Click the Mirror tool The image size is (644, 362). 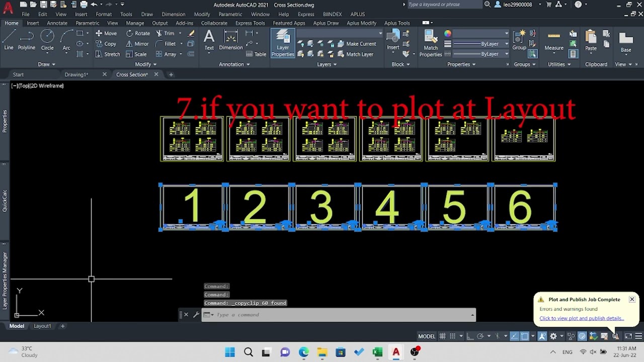pyautogui.click(x=137, y=44)
